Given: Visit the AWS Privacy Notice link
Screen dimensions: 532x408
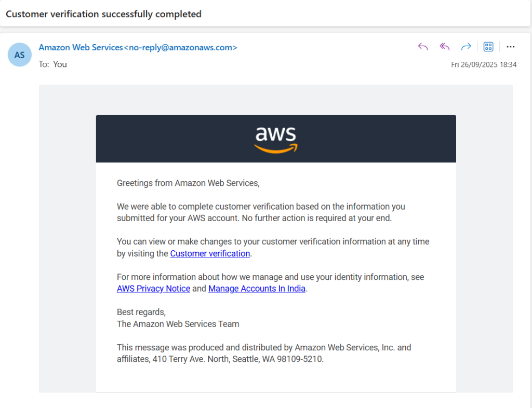Looking at the screenshot, I should [153, 289].
